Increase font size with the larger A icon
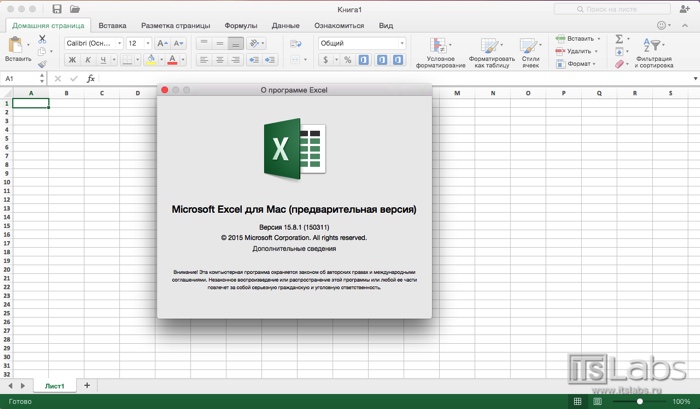The height and width of the screenshot is (409, 700). (162, 43)
